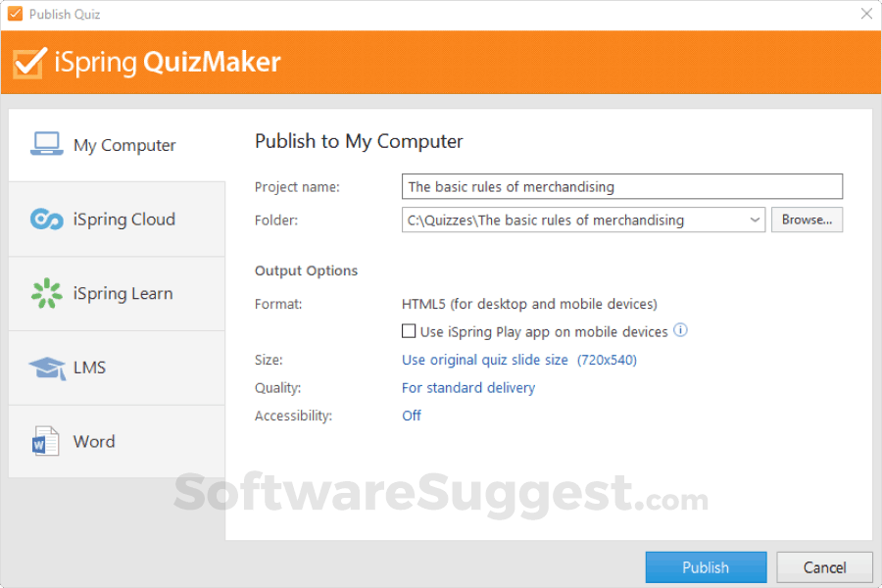Click the Cancel button
This screenshot has height=588, width=882.
click(824, 567)
